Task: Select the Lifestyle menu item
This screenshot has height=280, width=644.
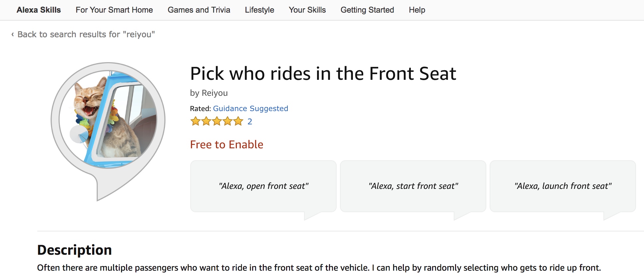Action: 259,10
